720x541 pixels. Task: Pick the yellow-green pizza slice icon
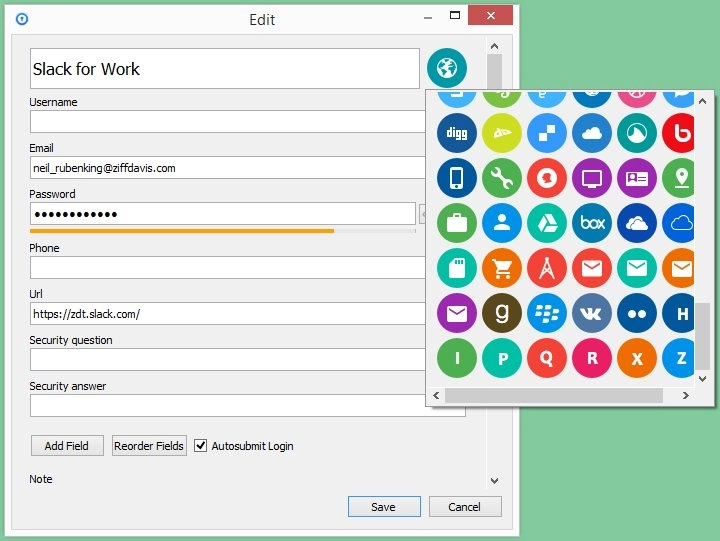502,133
